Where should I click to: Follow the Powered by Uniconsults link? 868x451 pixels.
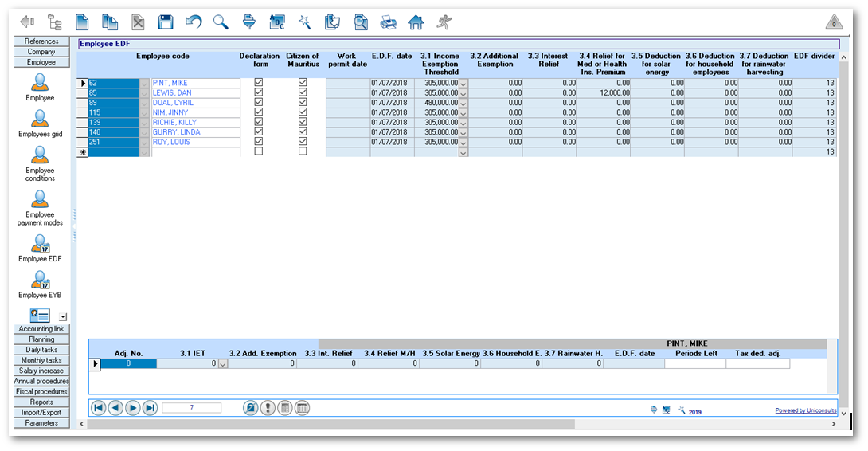click(805, 411)
